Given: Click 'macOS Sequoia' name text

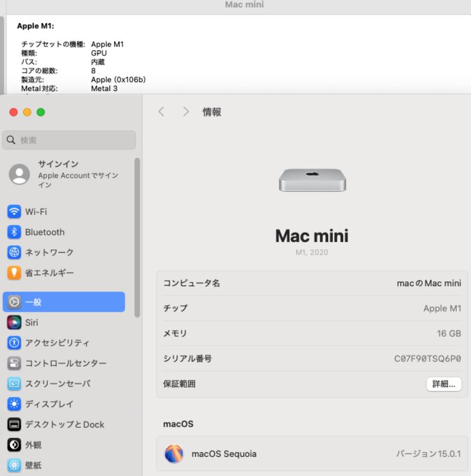Looking at the screenshot, I should point(224,454).
